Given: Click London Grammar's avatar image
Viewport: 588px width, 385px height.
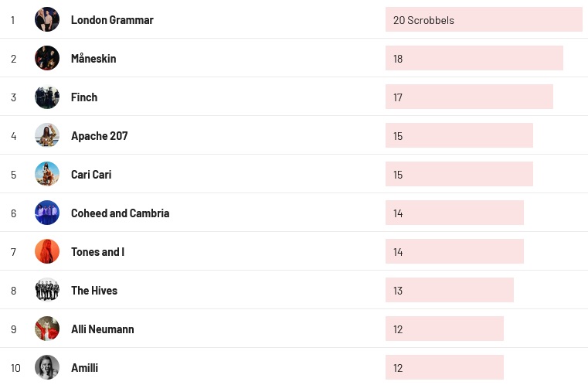Looking at the screenshot, I should click(47, 19).
